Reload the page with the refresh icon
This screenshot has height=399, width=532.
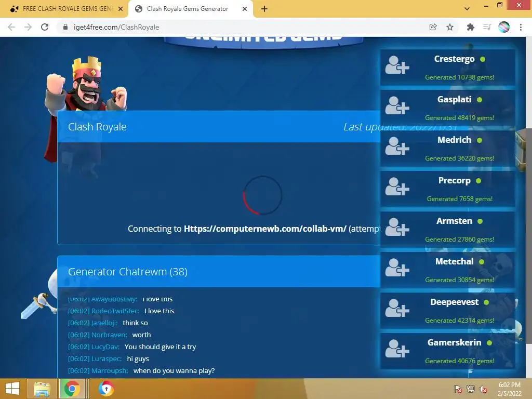click(x=45, y=27)
